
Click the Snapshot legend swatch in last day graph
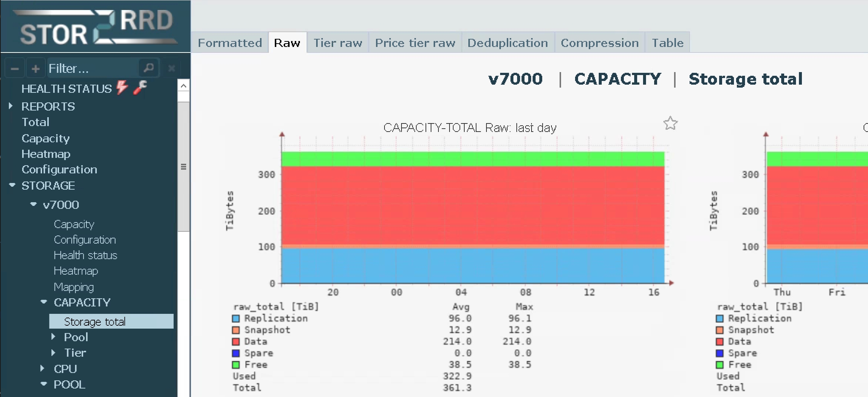236,330
